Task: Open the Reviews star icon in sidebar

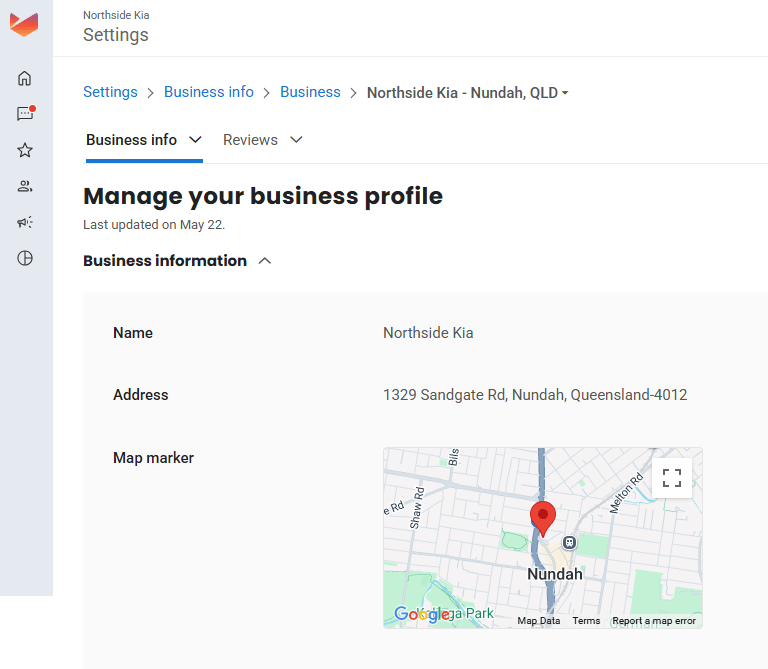Action: click(x=24, y=150)
